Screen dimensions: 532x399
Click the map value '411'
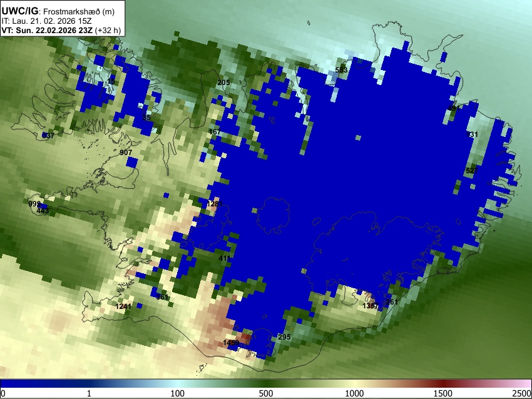(224, 258)
